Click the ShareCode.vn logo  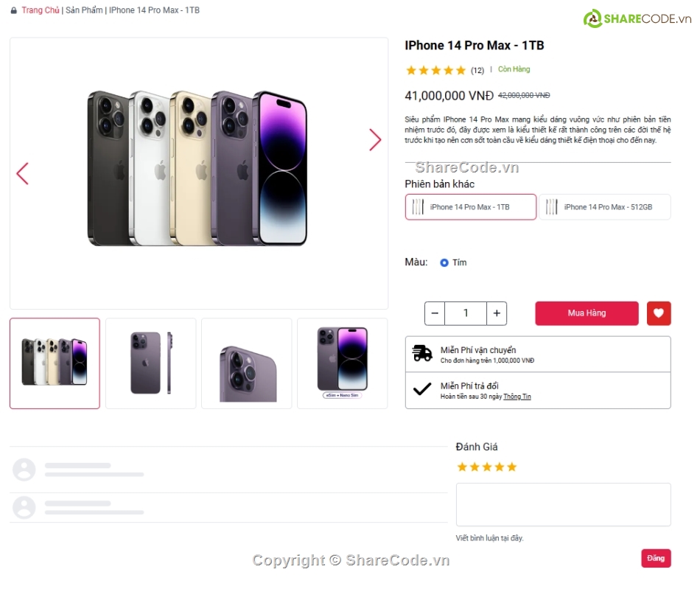click(x=637, y=18)
